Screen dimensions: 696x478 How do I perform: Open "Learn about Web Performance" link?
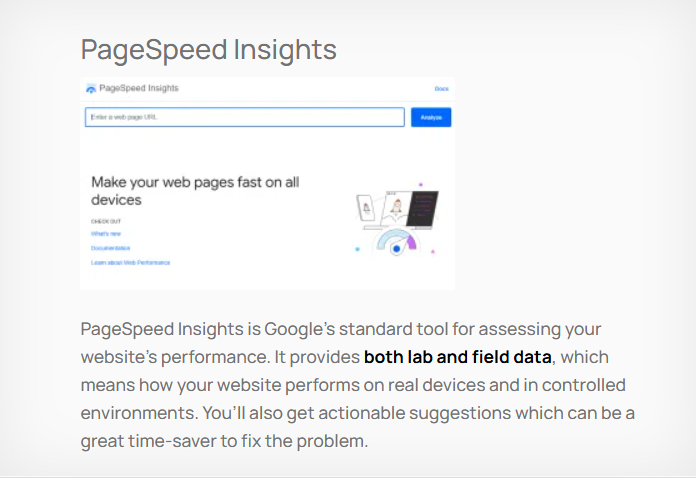click(131, 263)
